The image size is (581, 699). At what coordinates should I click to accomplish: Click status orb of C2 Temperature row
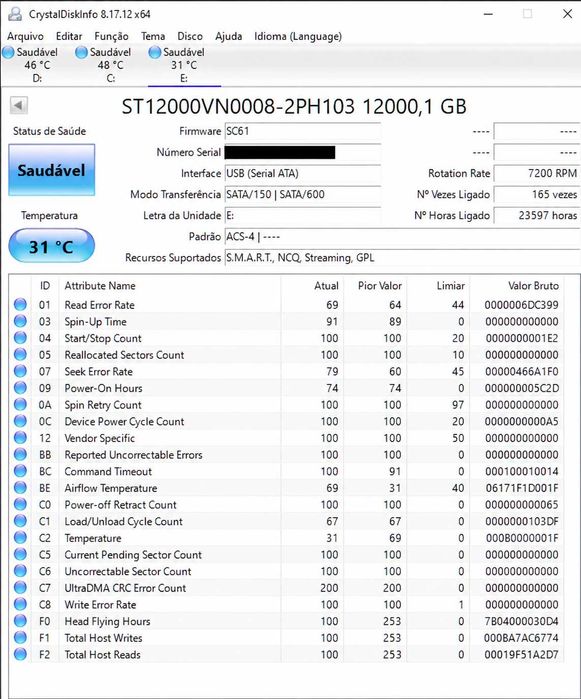pos(20,537)
